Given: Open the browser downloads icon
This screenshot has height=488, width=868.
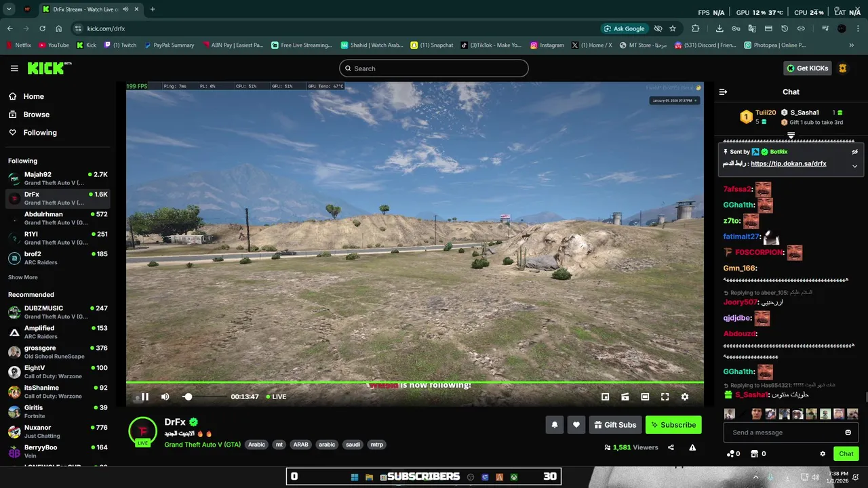Looking at the screenshot, I should coord(719,28).
